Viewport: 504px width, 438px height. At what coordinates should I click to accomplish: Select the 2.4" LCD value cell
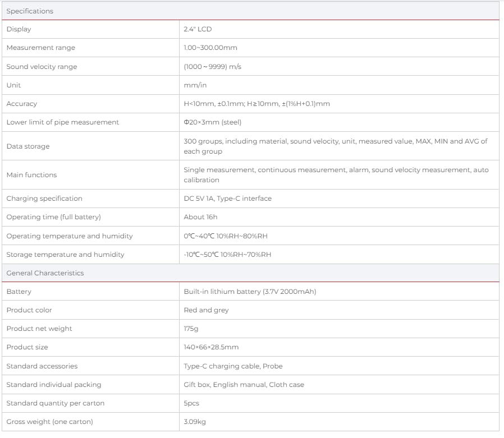tap(198, 29)
